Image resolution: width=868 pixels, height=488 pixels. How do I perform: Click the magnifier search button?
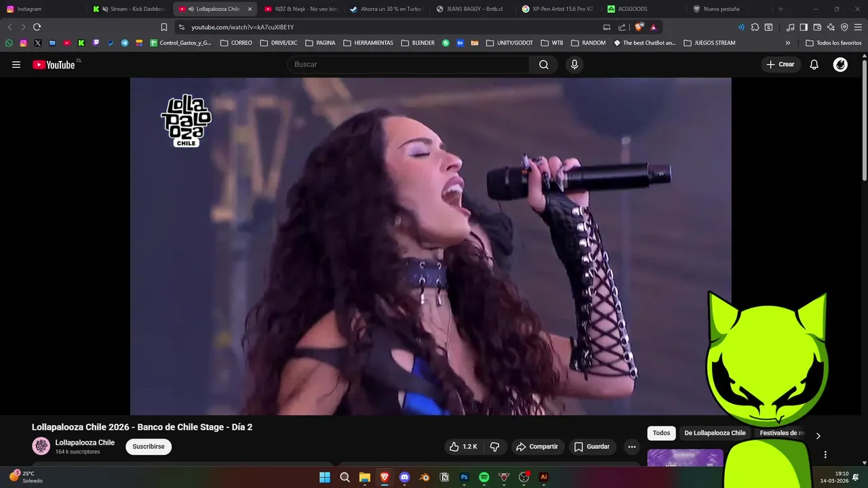pos(544,64)
